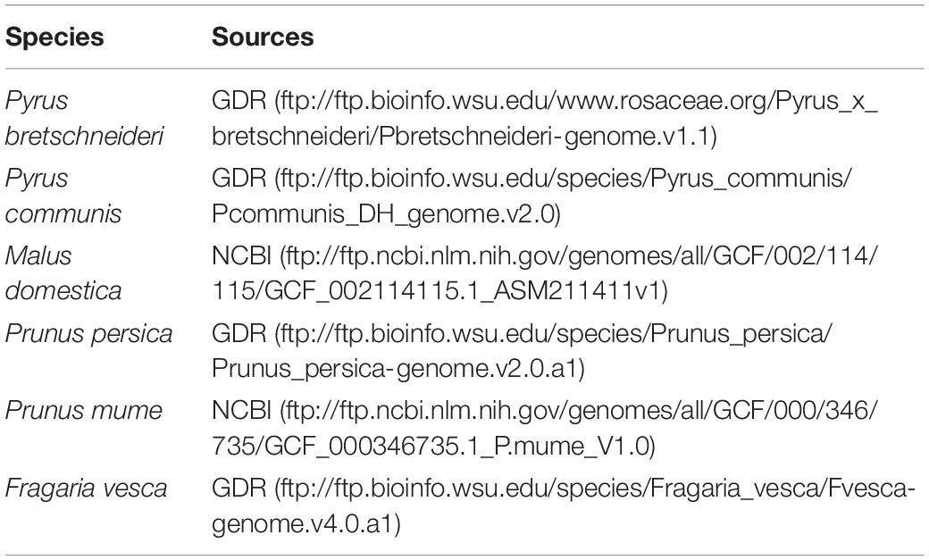Image resolution: width=929 pixels, height=560 pixels.
Task: Click genome.v4.0.a1 link text
Action: (303, 524)
